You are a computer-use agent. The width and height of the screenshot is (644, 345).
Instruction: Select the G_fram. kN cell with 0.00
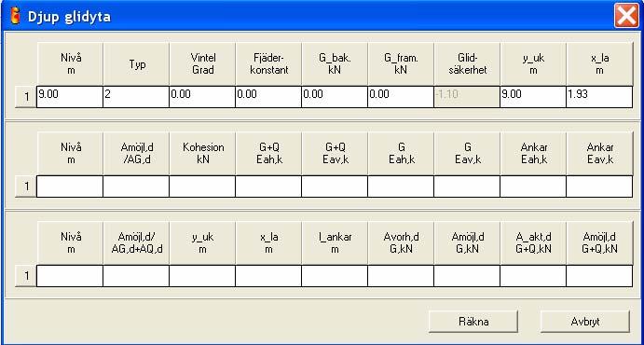click(x=401, y=97)
